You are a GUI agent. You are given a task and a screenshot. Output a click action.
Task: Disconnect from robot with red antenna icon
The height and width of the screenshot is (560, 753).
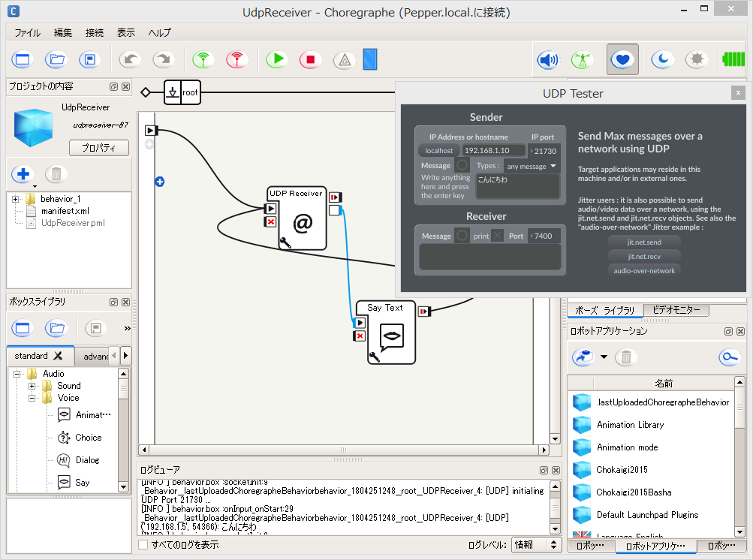pyautogui.click(x=237, y=60)
